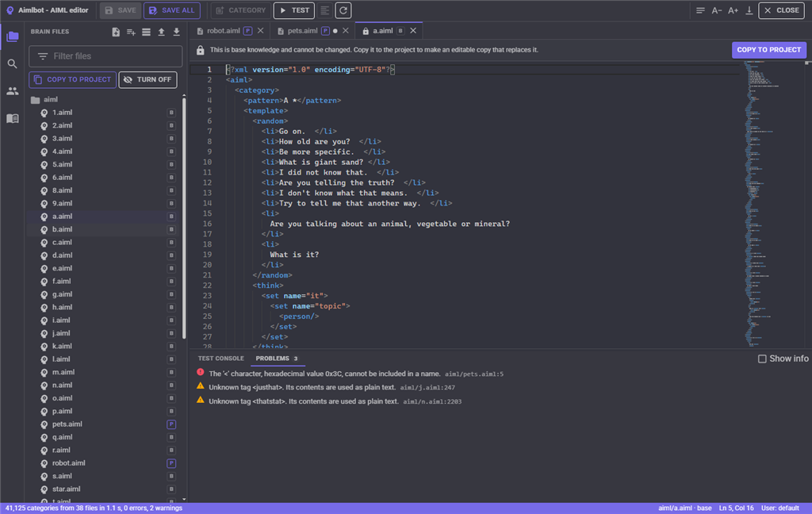Click the SAVE ALL button
812x514 pixels.
coord(172,10)
